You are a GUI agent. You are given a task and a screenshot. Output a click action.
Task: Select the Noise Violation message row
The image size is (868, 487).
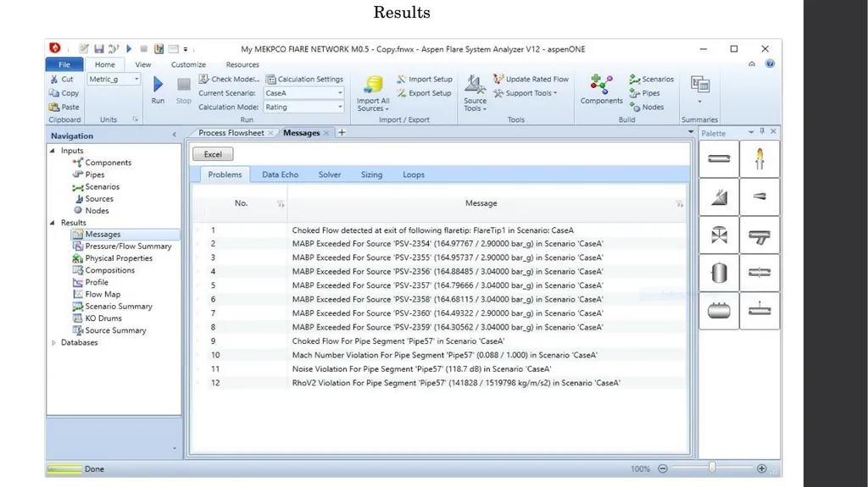click(x=440, y=369)
